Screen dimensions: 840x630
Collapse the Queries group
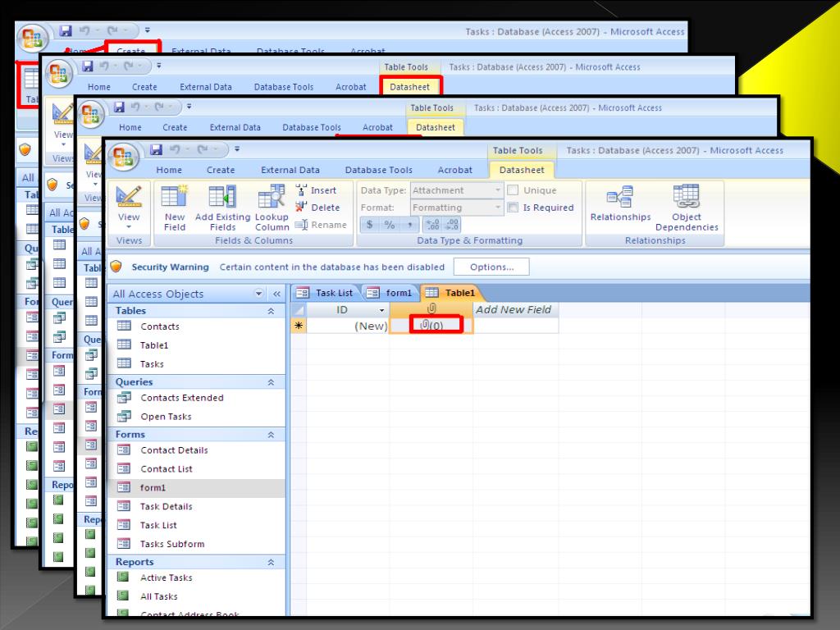[x=271, y=382]
